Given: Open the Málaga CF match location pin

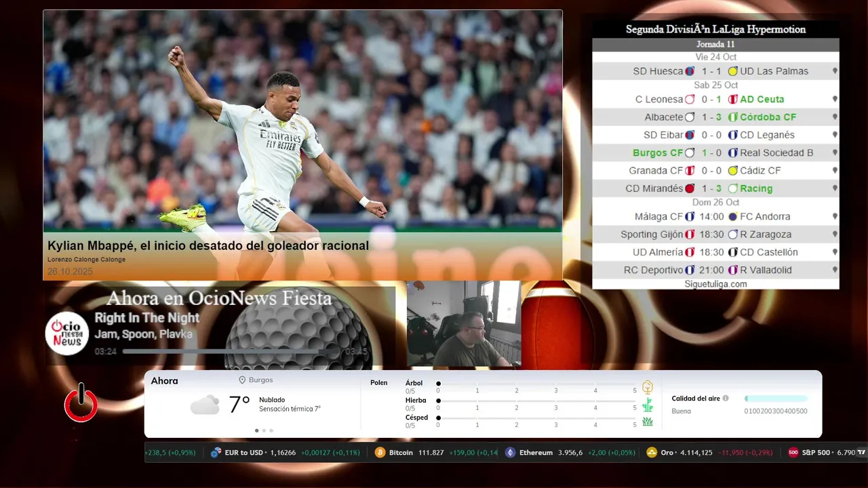Looking at the screenshot, I should coord(835,217).
